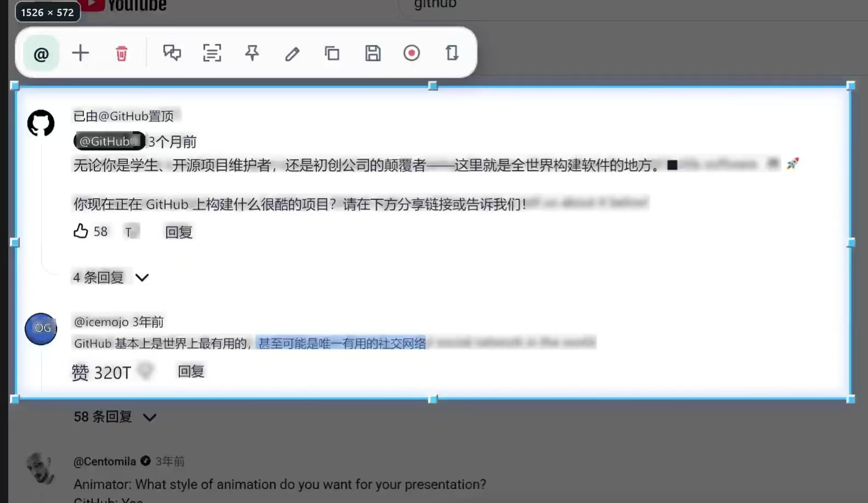Save the screenshot with floppy icon
Screen dimensions: 868x503
coord(373,53)
